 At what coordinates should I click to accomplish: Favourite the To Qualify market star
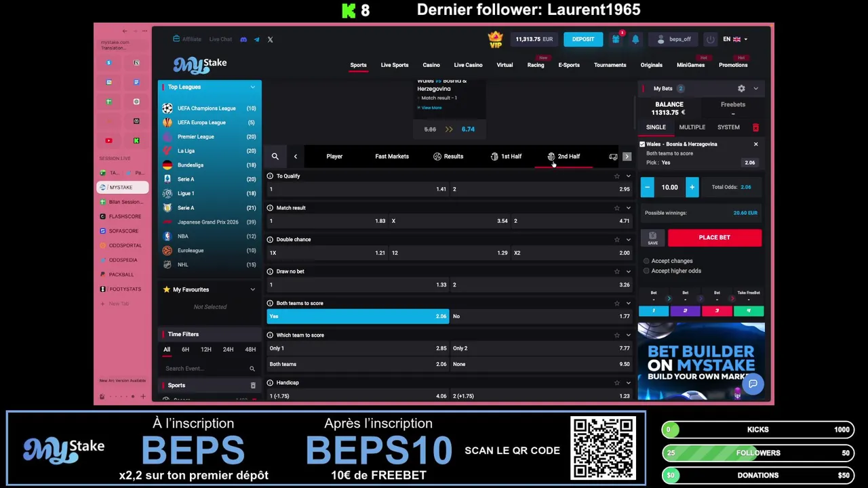point(616,176)
